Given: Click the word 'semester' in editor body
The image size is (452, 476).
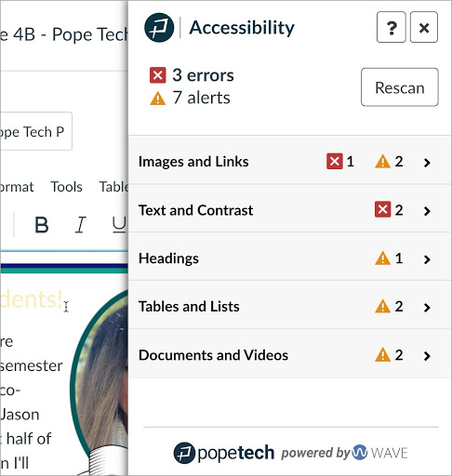Looking at the screenshot, I should tap(31, 365).
